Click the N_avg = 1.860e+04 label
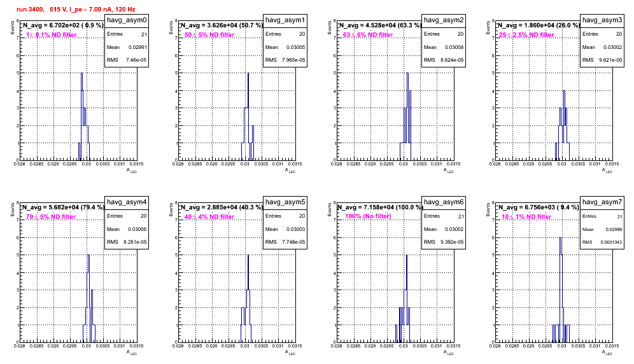Viewport: 634px width, 364px height. point(538,25)
